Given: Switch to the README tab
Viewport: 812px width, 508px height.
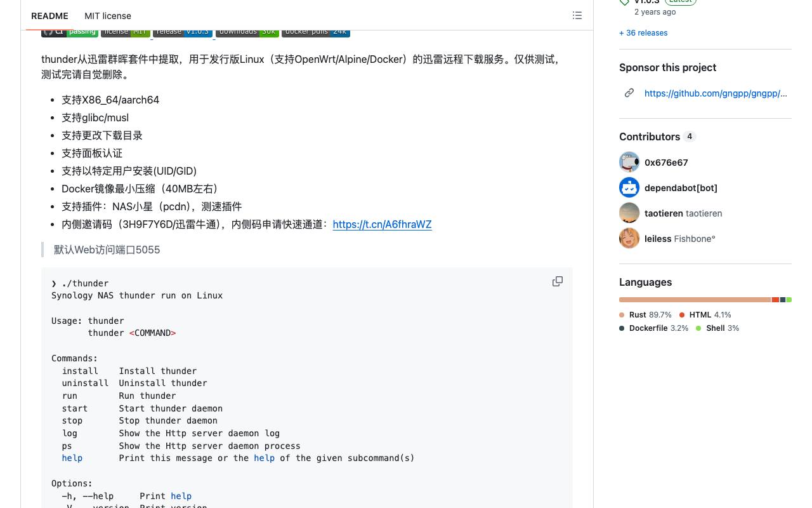Looking at the screenshot, I should point(49,16).
